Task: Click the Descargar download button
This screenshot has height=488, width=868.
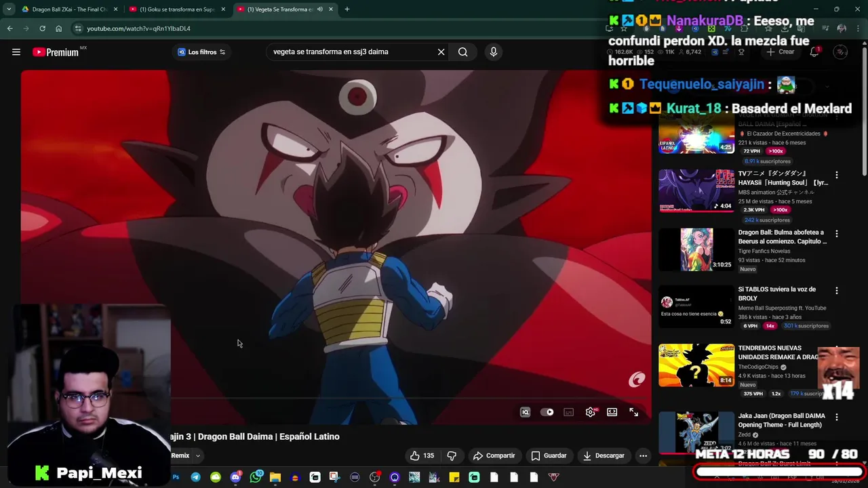Action: [x=604, y=455]
